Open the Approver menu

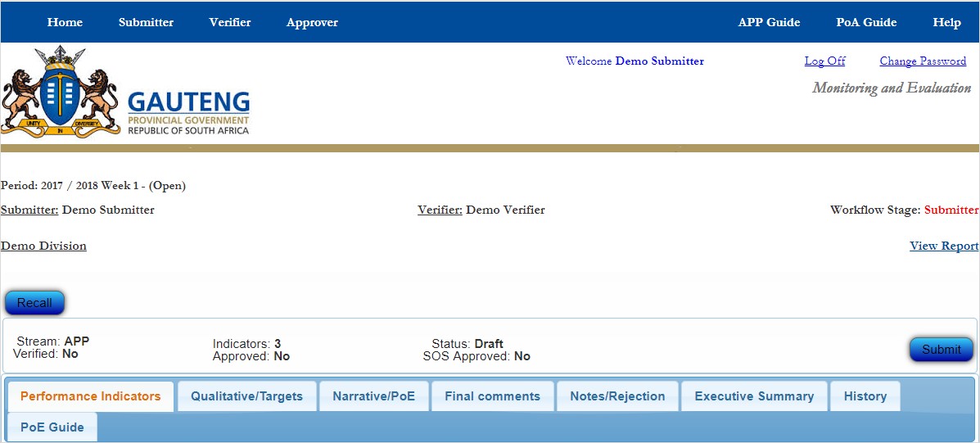point(312,22)
